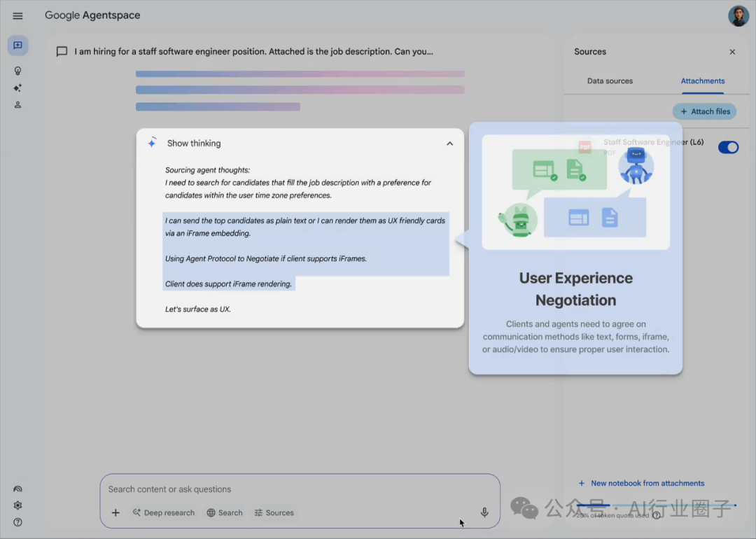Click the blue robot in the negotiation illustration

(x=636, y=166)
